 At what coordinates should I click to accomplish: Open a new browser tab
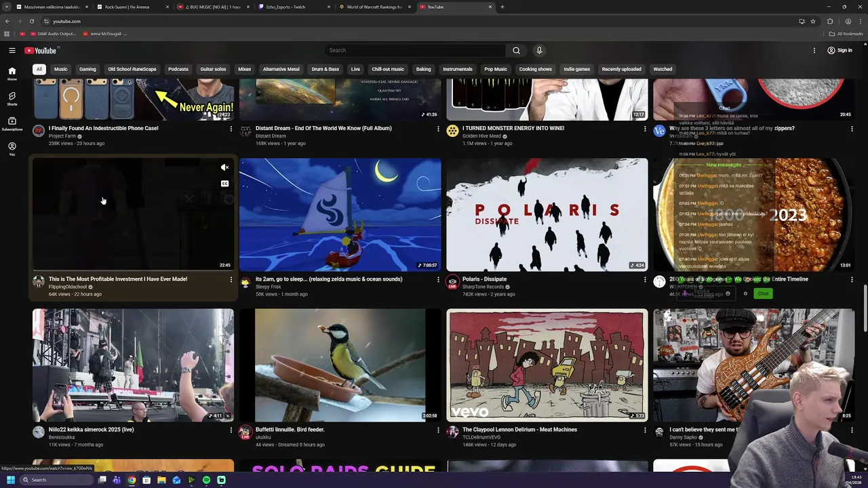click(502, 7)
